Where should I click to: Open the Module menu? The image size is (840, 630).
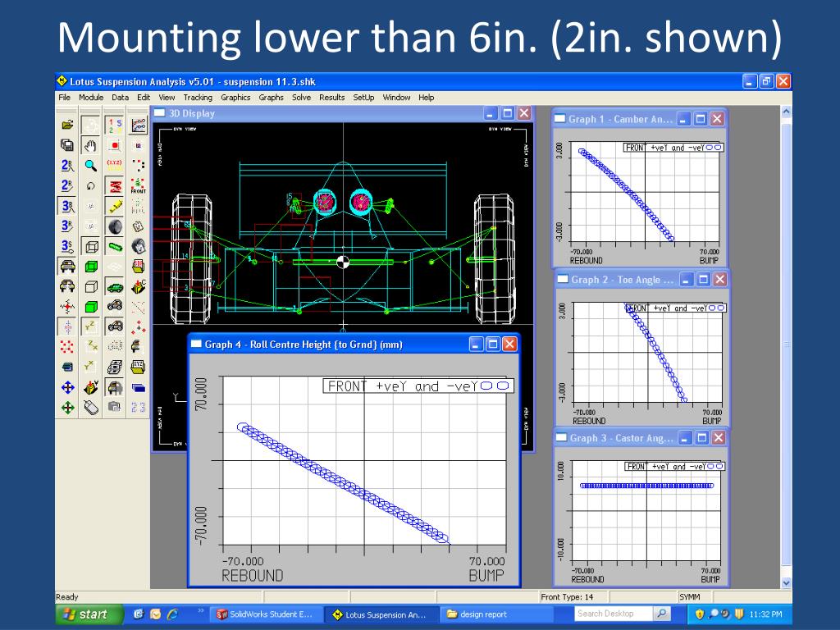91,98
